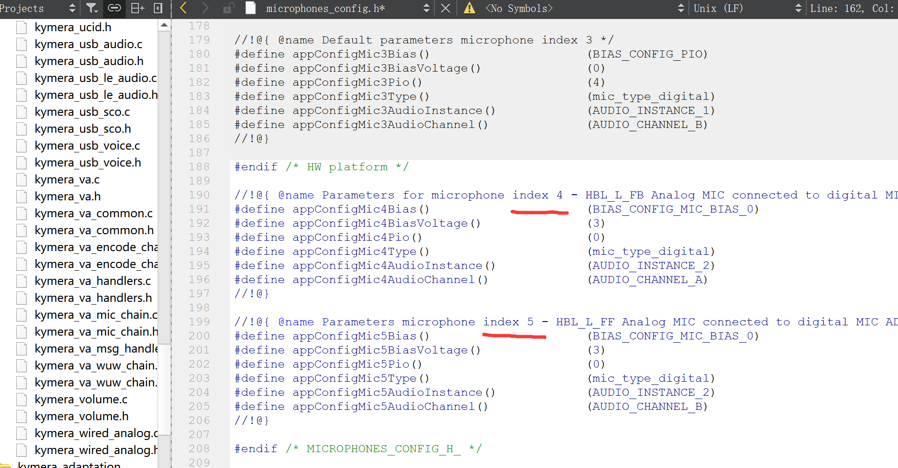The image size is (898, 468).
Task: Click file icon next to kymera_usb_sco.c
Action: tap(22, 112)
